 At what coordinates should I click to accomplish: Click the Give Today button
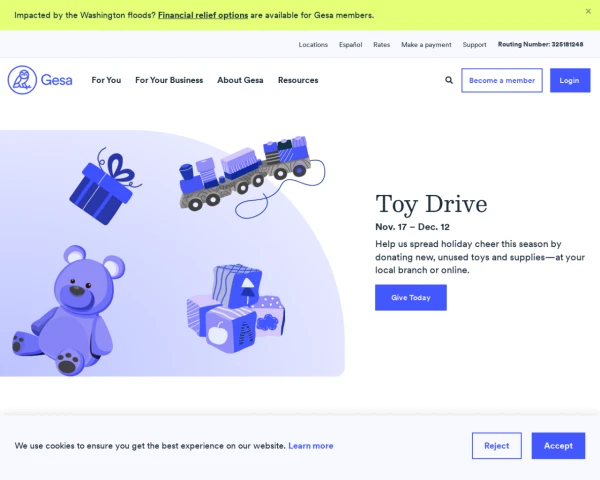coord(411,297)
